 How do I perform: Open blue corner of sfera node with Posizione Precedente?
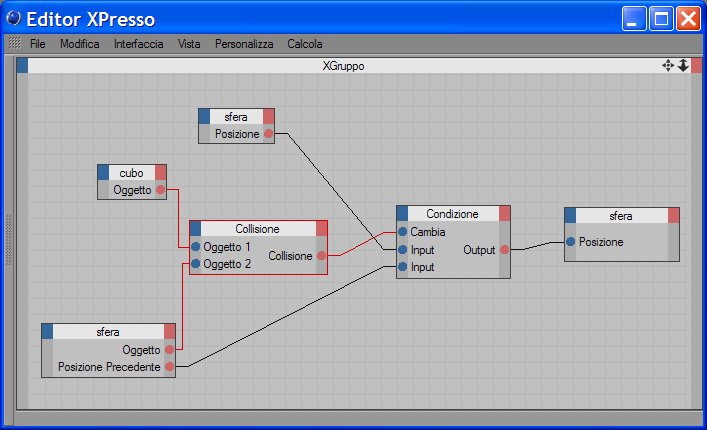[47, 332]
